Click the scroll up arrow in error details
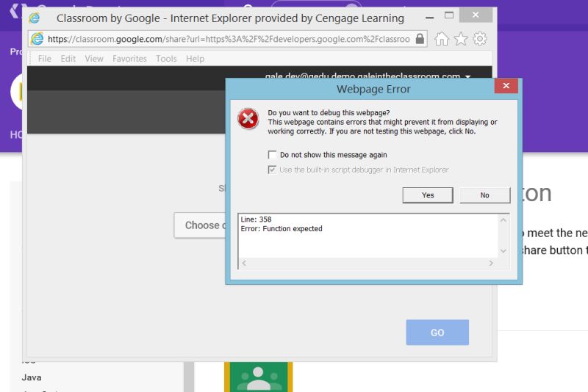The width and height of the screenshot is (588, 392). click(x=503, y=220)
